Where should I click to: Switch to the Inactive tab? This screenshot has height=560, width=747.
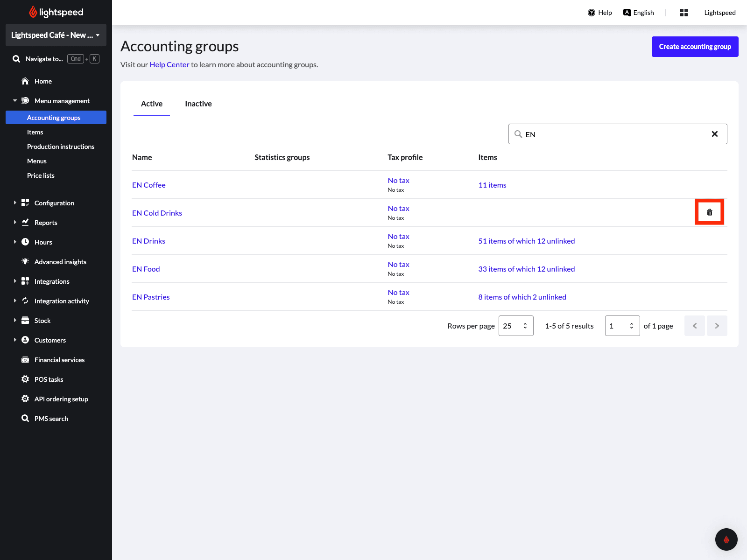(198, 104)
